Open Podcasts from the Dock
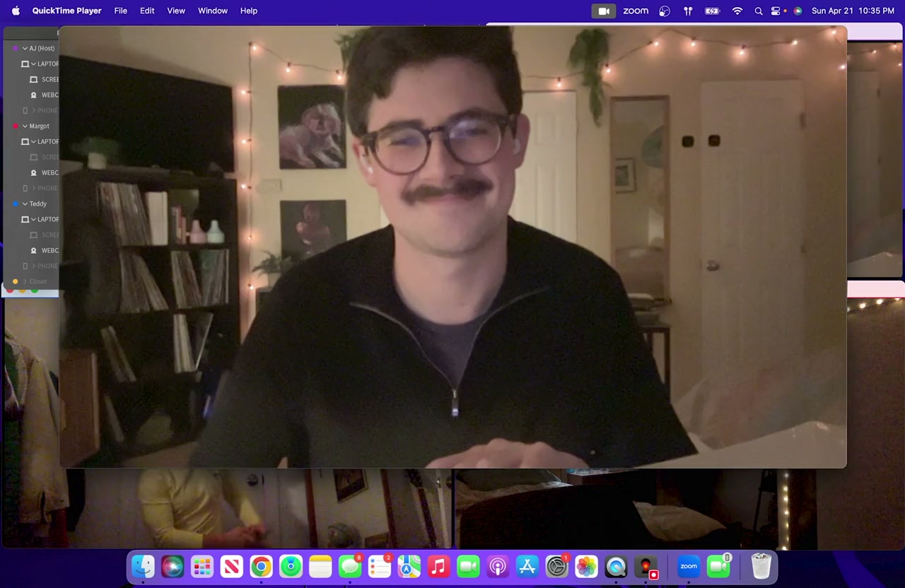The image size is (905, 588). click(498, 566)
